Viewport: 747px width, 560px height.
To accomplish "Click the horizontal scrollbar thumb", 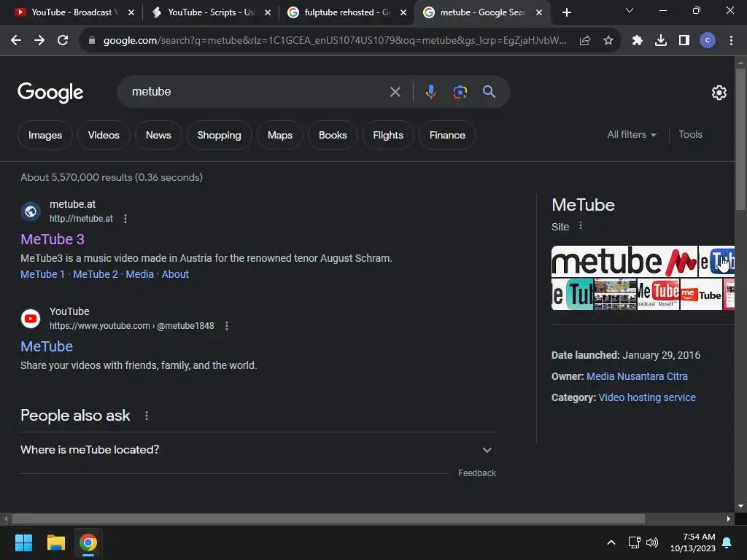I will (328, 518).
